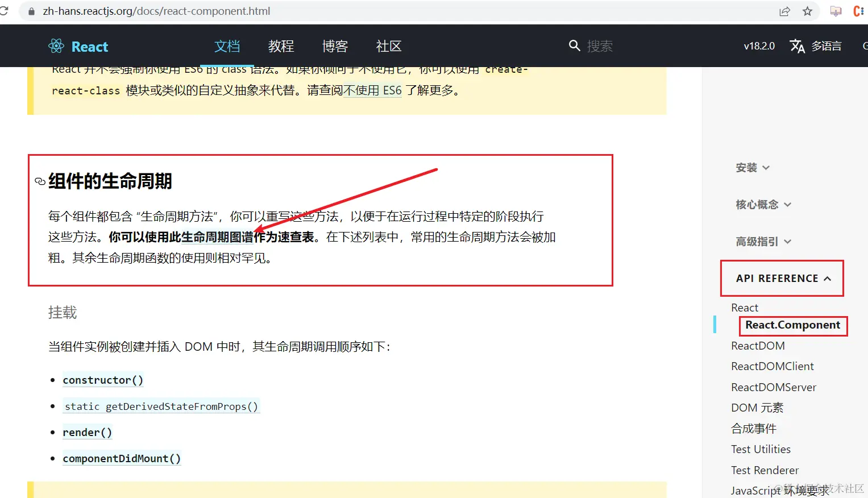Open the 不使用 ES6 link
The image size is (868, 498).
373,90
